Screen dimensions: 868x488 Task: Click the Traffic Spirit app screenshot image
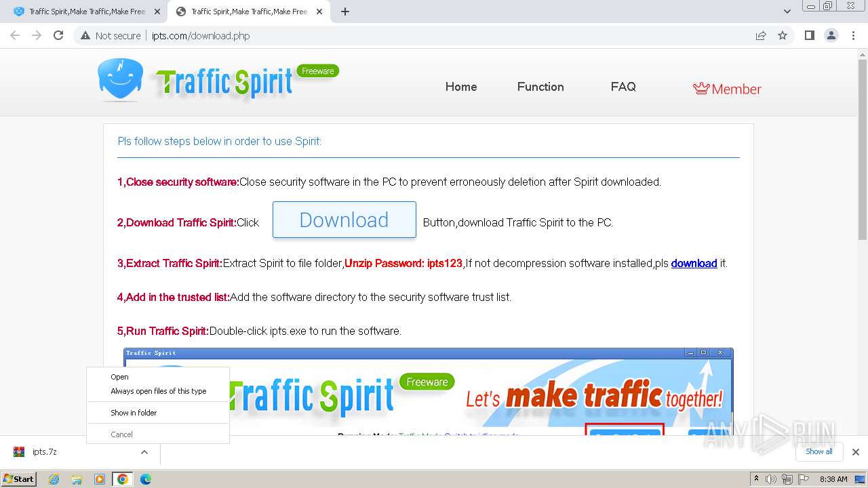(x=428, y=392)
